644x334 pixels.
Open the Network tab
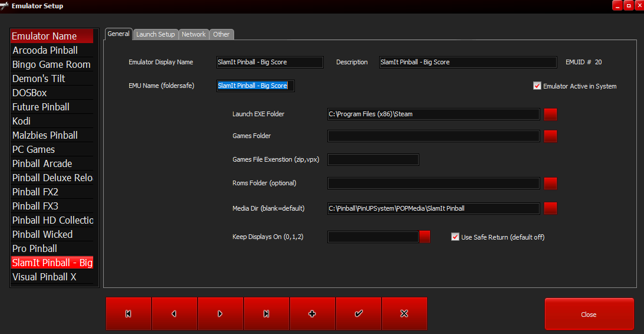[x=193, y=34]
